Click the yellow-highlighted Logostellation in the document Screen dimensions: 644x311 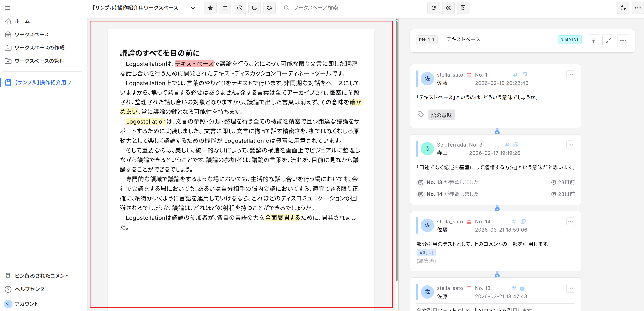click(146, 122)
